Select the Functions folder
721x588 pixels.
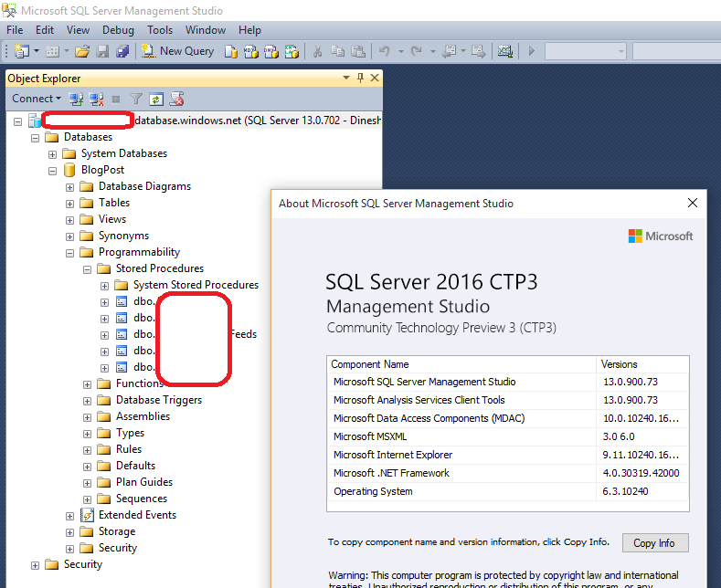139,383
